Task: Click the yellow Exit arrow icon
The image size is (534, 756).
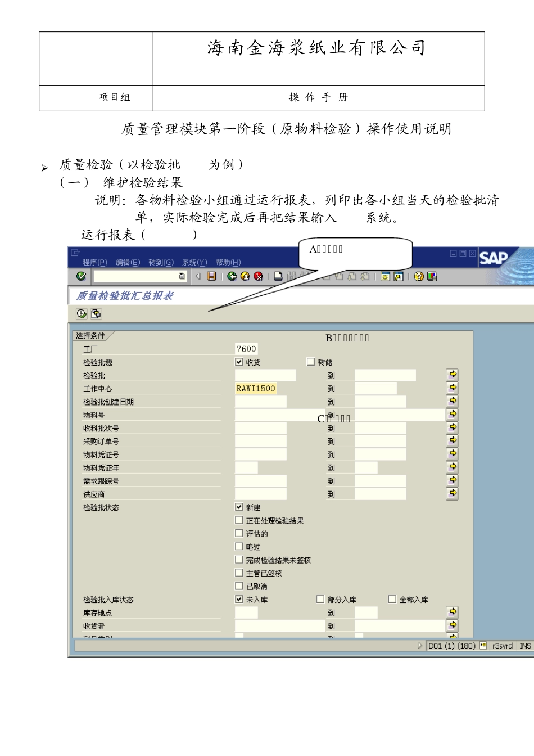Action: pos(245,276)
